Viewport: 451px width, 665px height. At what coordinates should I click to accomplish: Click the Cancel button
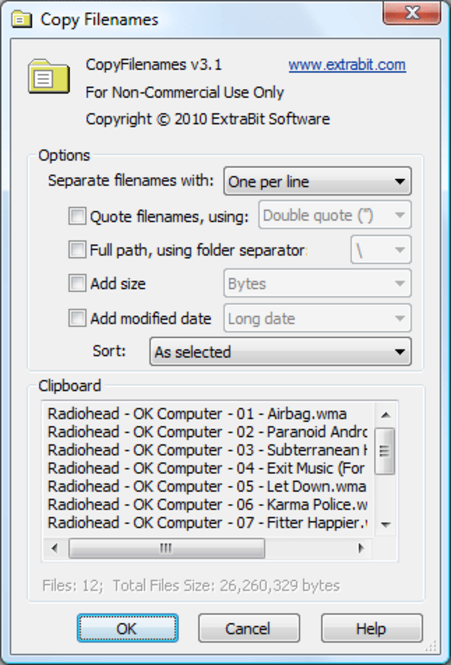pyautogui.click(x=249, y=628)
